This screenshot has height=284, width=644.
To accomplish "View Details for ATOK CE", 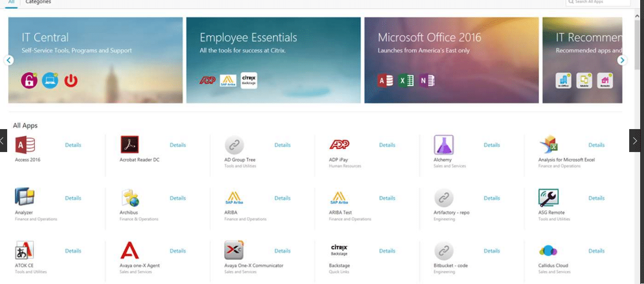I will (73, 251).
